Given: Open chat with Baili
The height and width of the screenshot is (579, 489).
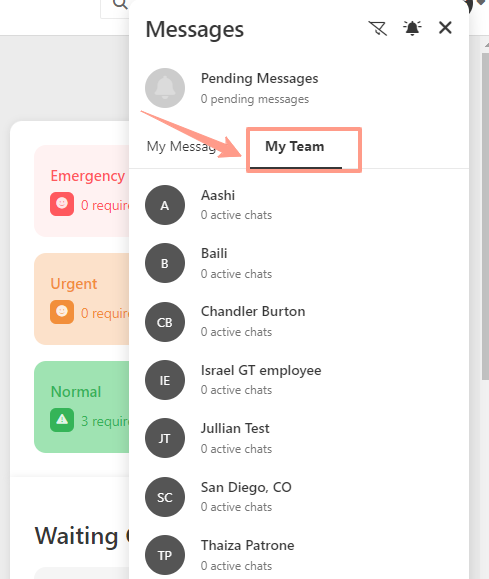Looking at the screenshot, I should (x=298, y=263).
